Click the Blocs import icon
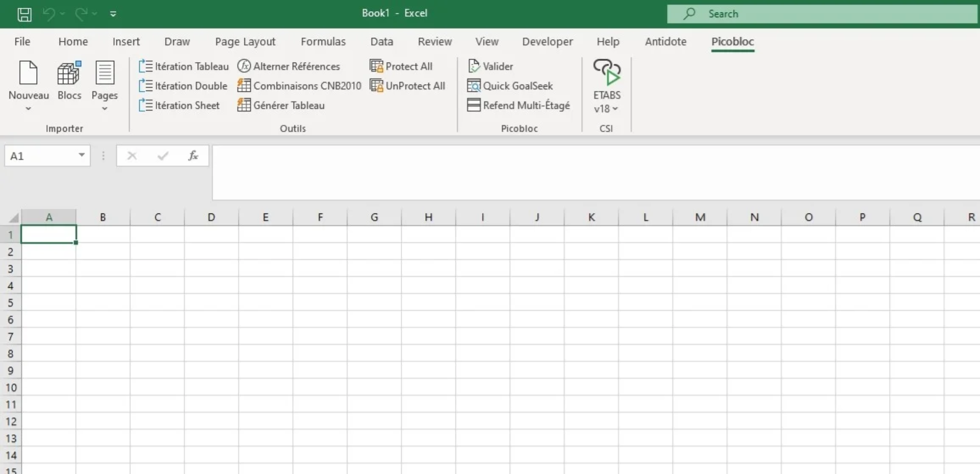This screenshot has height=474, width=980. pos(69,73)
